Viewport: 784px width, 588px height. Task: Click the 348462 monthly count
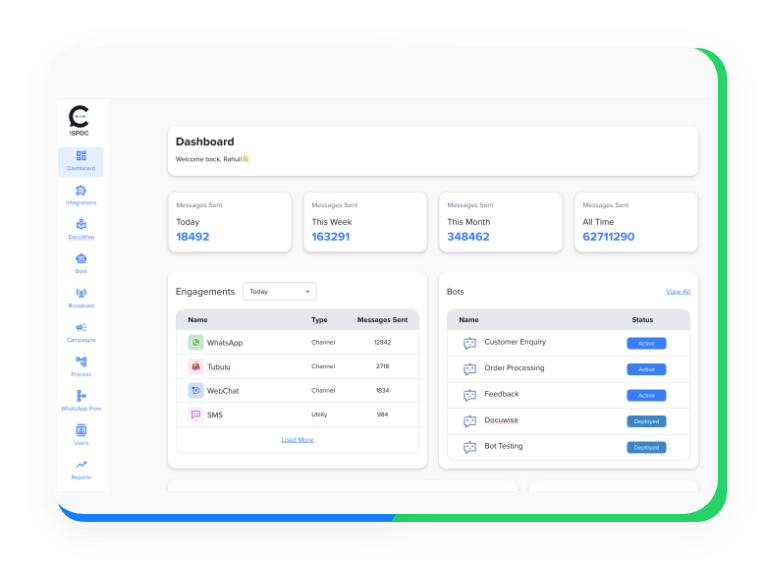tap(468, 237)
